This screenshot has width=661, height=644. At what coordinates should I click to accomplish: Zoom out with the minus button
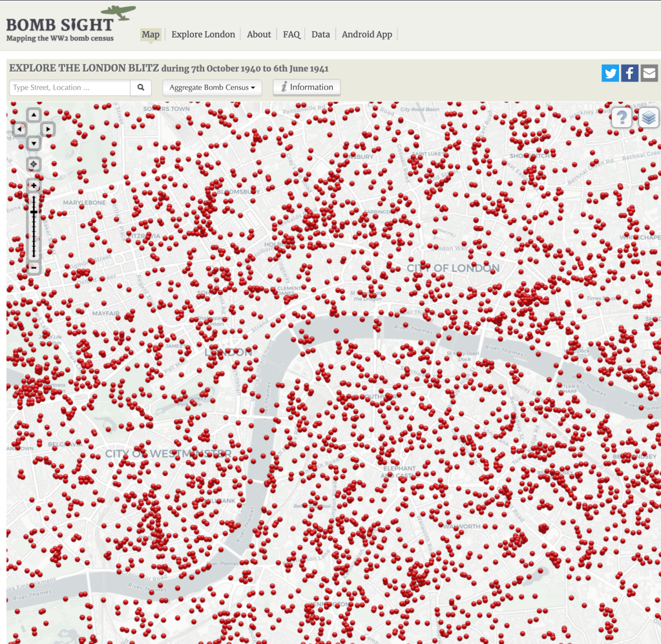tap(34, 267)
